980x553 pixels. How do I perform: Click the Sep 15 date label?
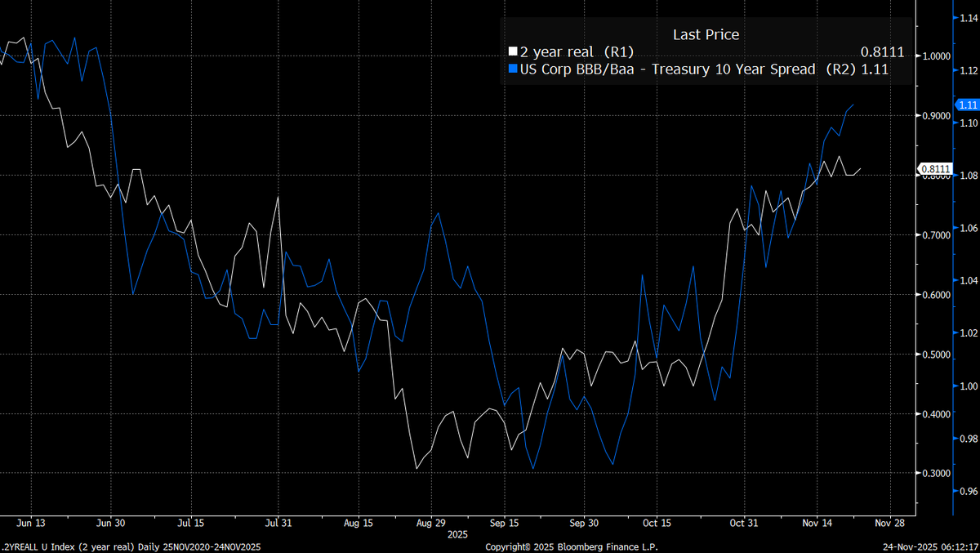click(x=504, y=524)
